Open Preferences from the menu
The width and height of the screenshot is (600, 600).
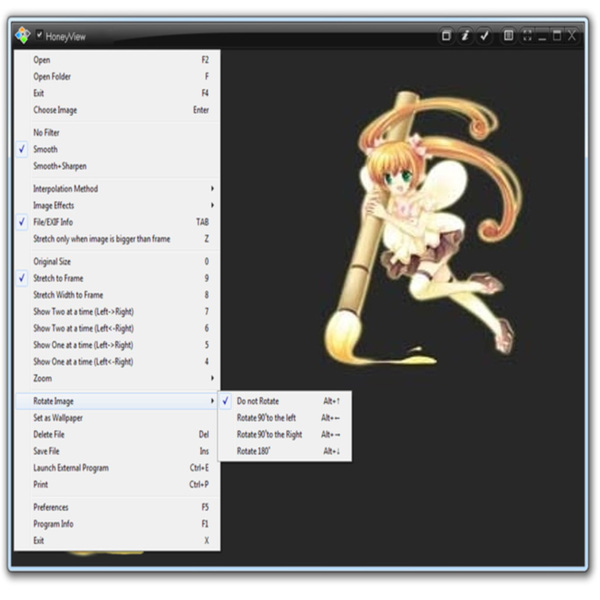pos(118,507)
